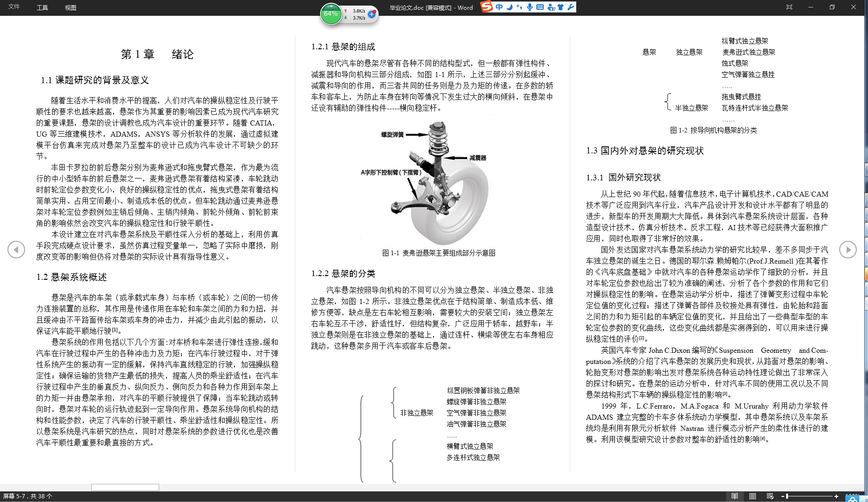Go to previous screen with left arrow
Screen dimensions: 868x502
[x=16, y=250]
